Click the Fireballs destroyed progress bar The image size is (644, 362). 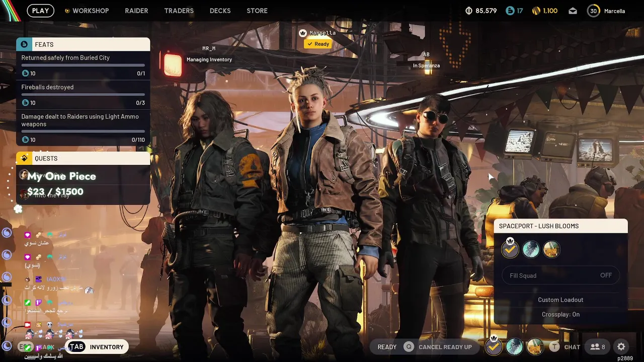tap(83, 95)
